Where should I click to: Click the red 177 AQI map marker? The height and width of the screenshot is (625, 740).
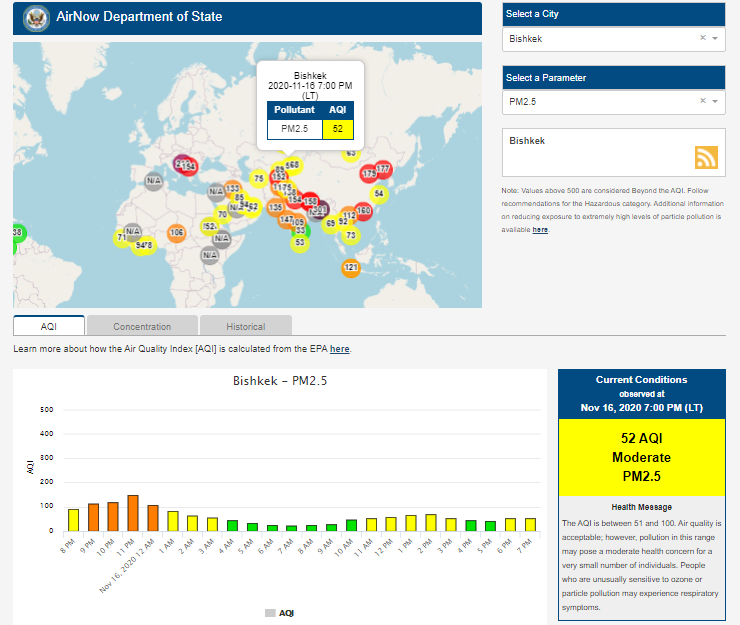(383, 169)
